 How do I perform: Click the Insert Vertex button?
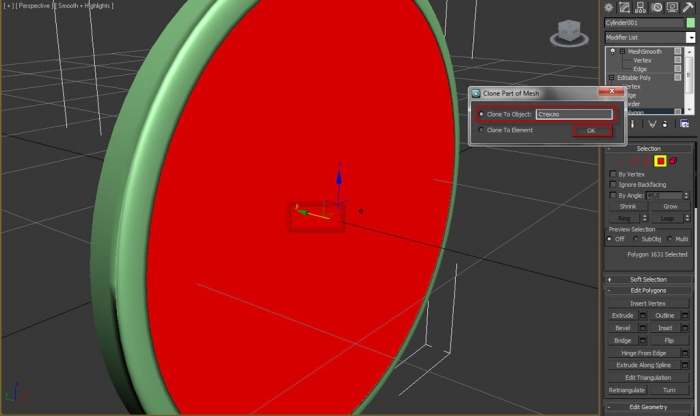click(648, 304)
